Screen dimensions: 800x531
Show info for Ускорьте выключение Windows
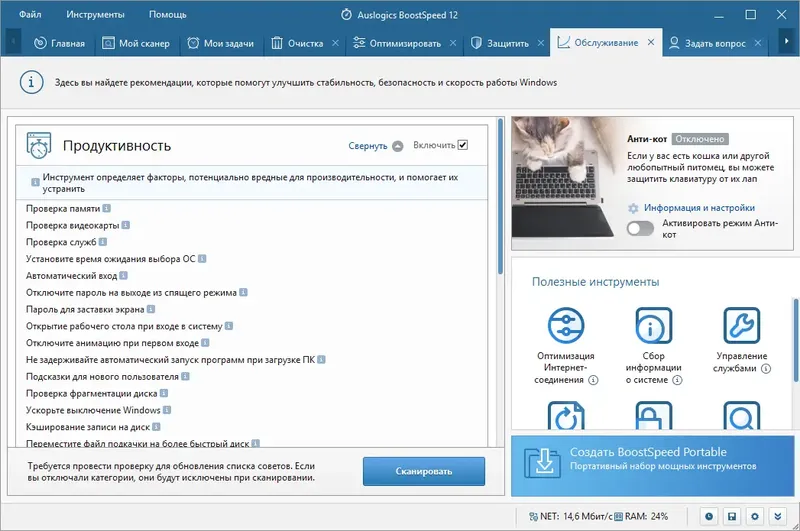167,410
